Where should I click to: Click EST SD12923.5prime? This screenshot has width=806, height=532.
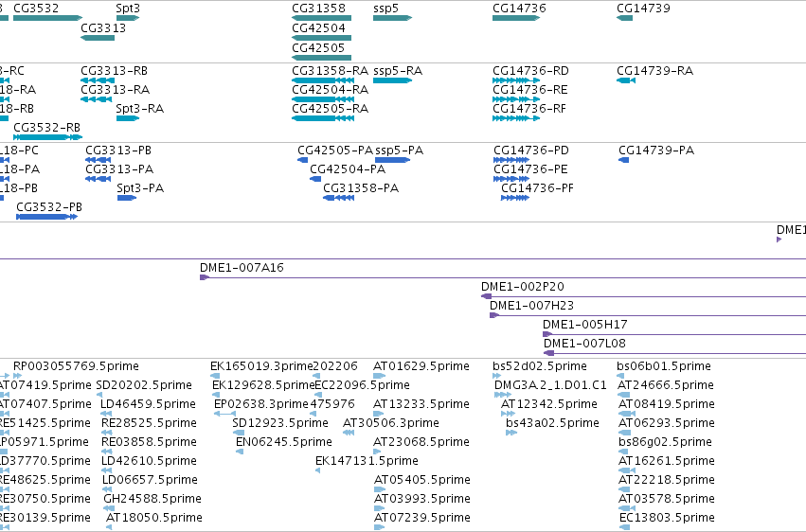click(x=238, y=433)
